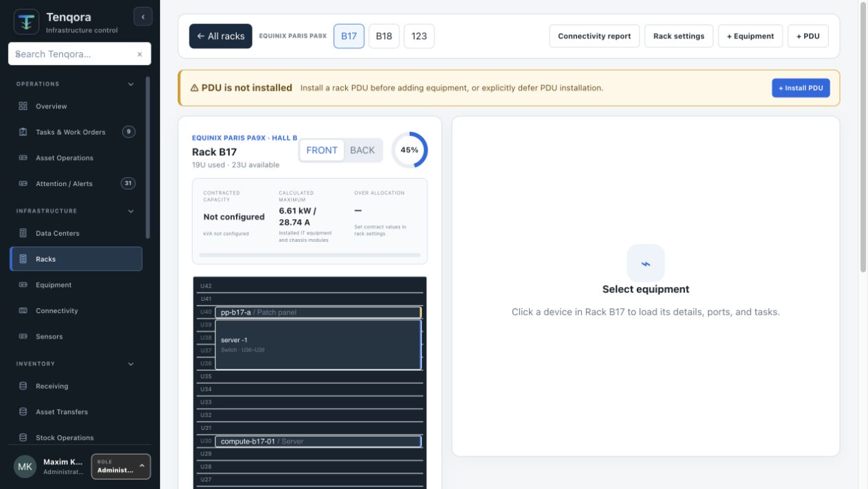Collapse the Operations section
Image resolution: width=868 pixels, height=489 pixels.
click(131, 84)
